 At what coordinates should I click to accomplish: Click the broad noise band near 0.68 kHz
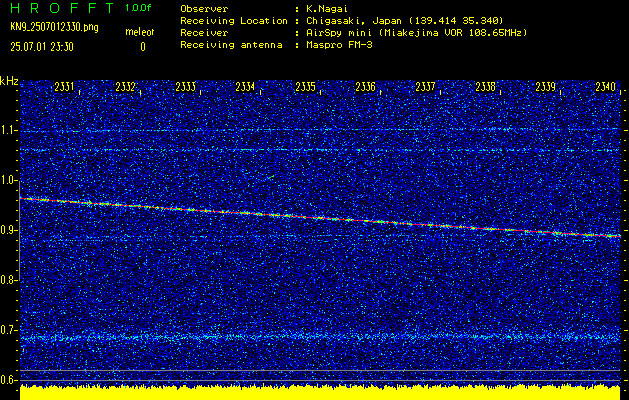320,337
